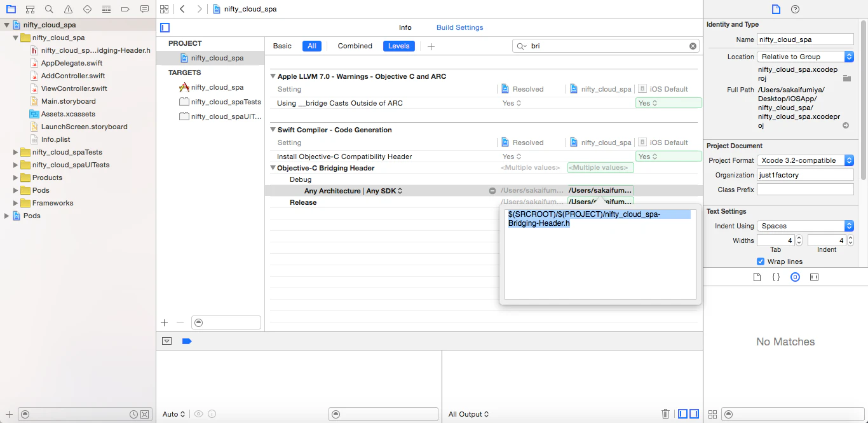Viewport: 868px width, 423px height.
Task: Reveal project file with the arrow icon
Action: [x=846, y=125]
